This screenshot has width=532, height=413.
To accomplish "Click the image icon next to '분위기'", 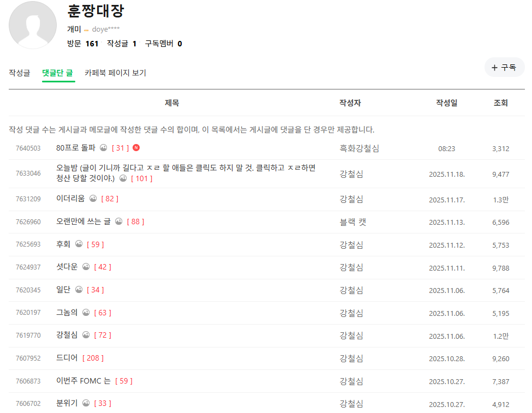I will tap(86, 403).
